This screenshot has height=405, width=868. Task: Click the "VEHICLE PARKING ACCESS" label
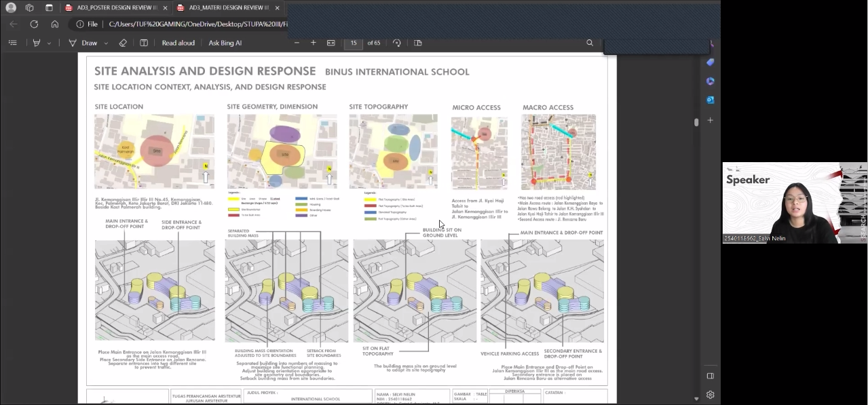tap(510, 353)
